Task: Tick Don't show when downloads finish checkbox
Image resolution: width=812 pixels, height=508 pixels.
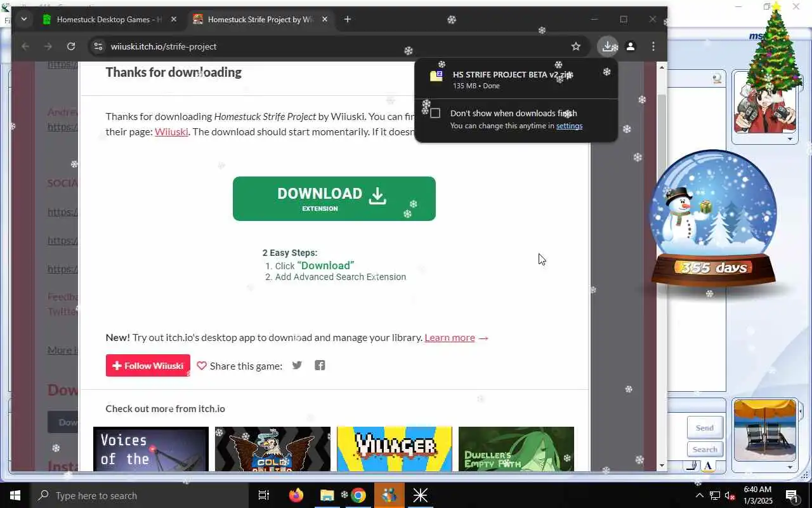Action: click(x=435, y=113)
